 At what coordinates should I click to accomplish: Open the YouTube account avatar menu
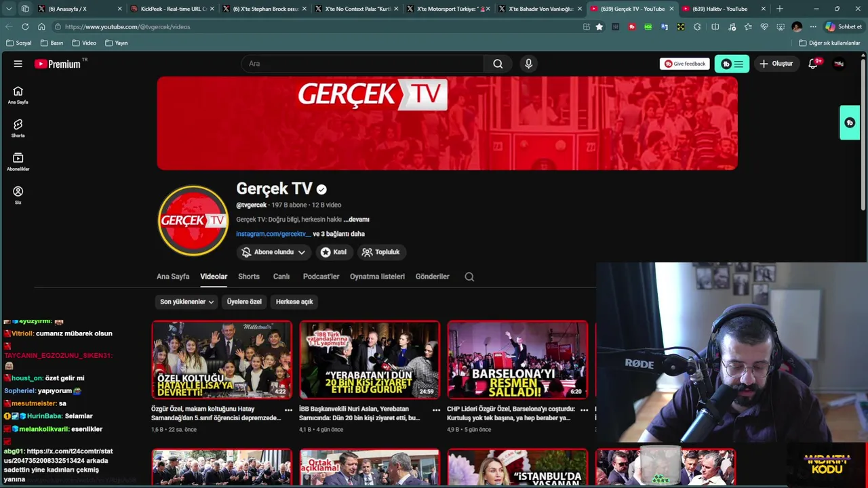pyautogui.click(x=839, y=64)
